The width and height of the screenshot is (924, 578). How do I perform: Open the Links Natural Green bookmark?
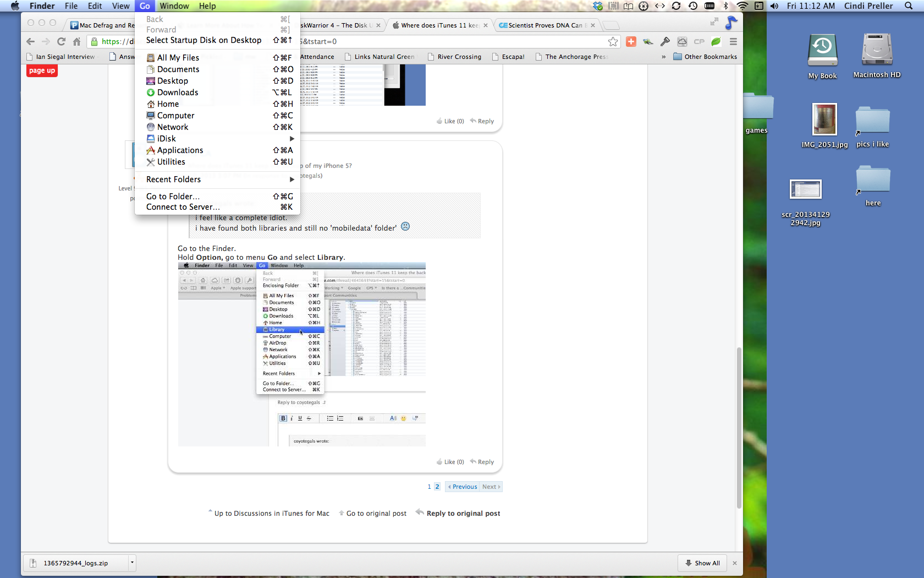click(x=380, y=57)
